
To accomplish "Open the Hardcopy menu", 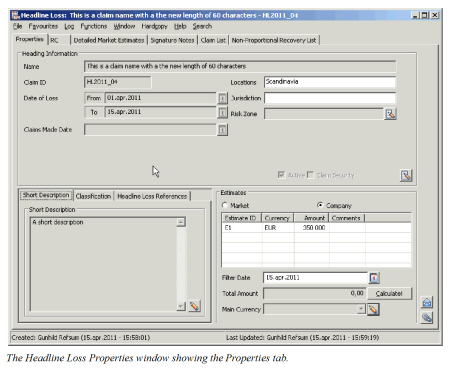I will 154,26.
